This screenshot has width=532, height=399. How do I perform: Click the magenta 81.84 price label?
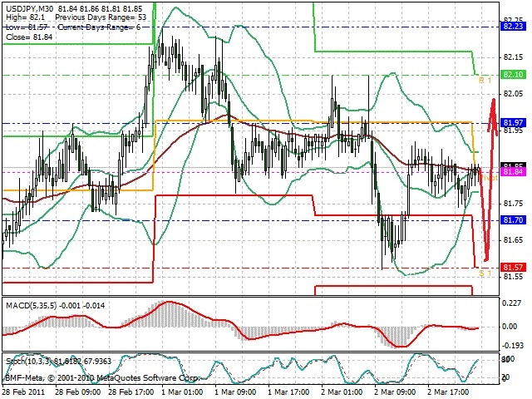click(x=513, y=172)
